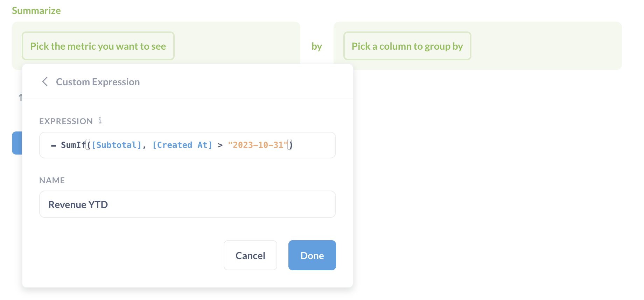
Task: Place cursor at the expression's closing parenthesis
Action: coord(291,145)
